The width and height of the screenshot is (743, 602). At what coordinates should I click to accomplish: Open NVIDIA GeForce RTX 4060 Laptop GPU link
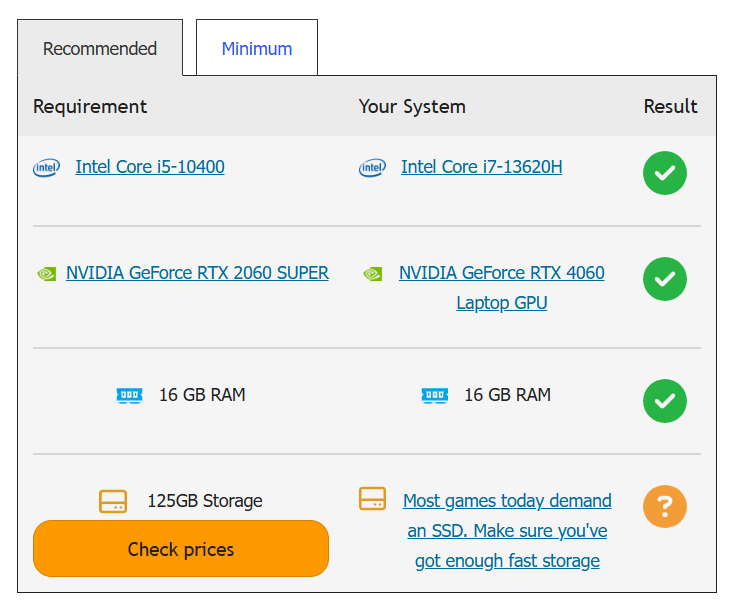502,288
